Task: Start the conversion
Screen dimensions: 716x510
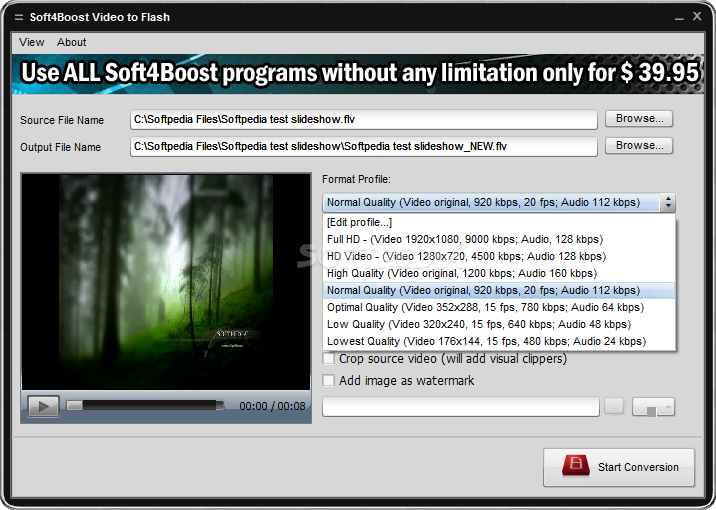Action: (619, 467)
